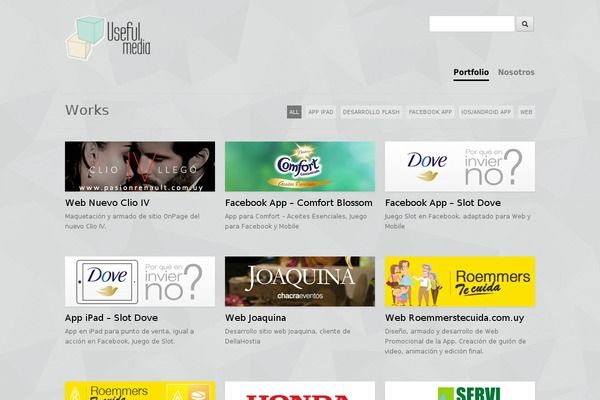This screenshot has width=600, height=400.
Task: Open the Clio IV Renault thumbnail
Action: 140,167
